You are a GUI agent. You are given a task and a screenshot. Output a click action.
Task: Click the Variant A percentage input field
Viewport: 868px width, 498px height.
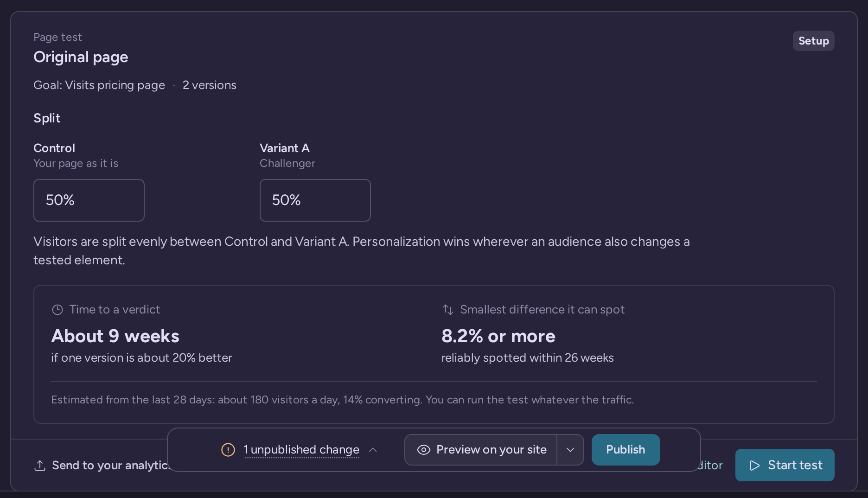coord(315,200)
